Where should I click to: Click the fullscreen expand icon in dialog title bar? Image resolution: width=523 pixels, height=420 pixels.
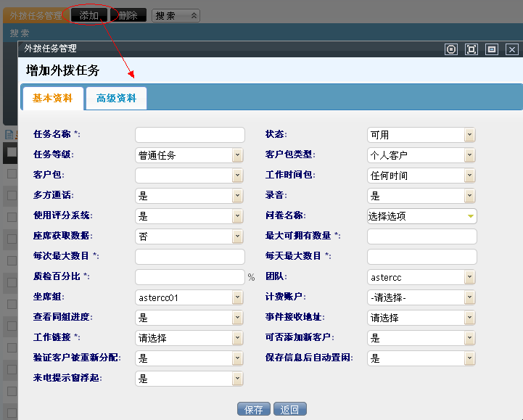[x=471, y=49]
